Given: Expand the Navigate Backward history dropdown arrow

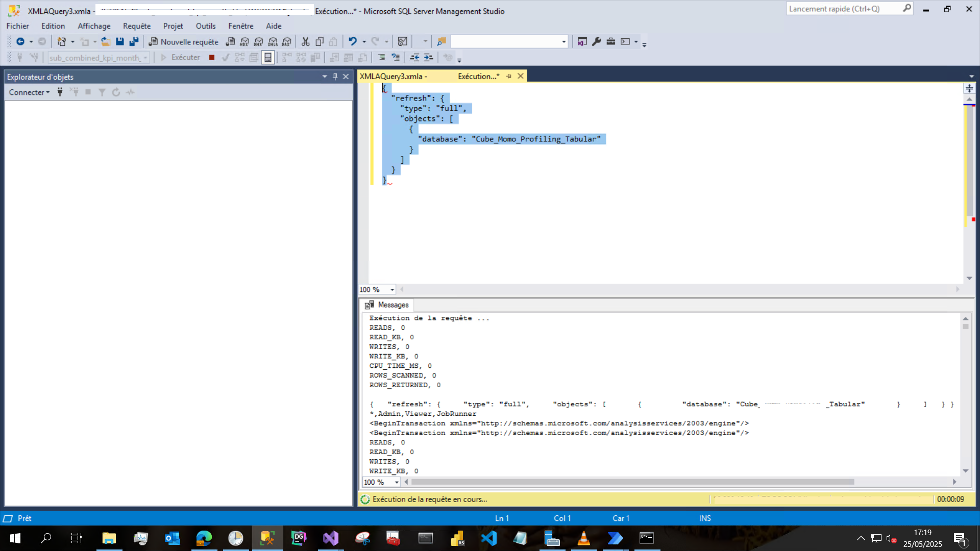Looking at the screenshot, I should coord(31,41).
